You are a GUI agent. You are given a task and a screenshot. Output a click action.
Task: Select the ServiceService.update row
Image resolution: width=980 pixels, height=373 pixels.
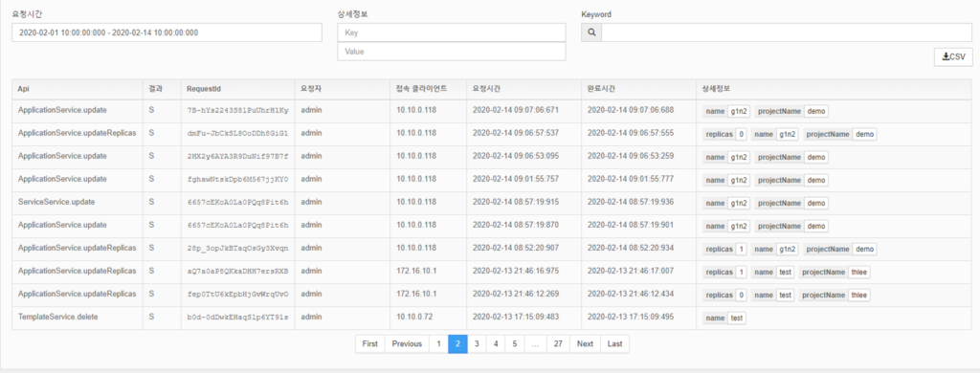[492, 203]
